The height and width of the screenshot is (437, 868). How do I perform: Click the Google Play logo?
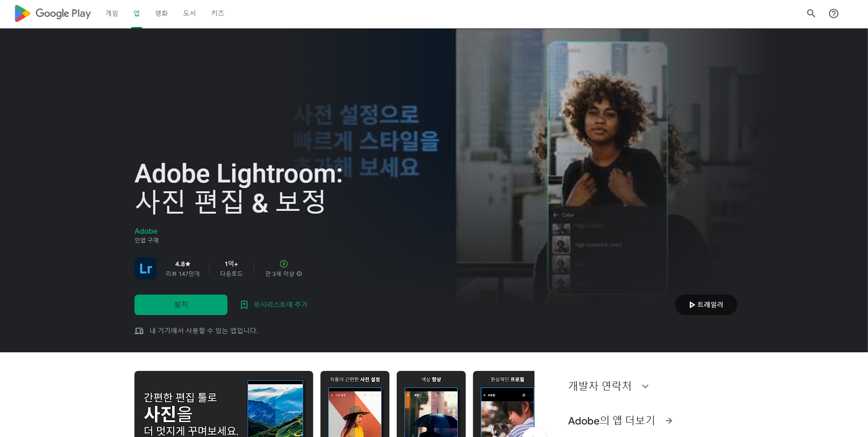click(x=52, y=13)
